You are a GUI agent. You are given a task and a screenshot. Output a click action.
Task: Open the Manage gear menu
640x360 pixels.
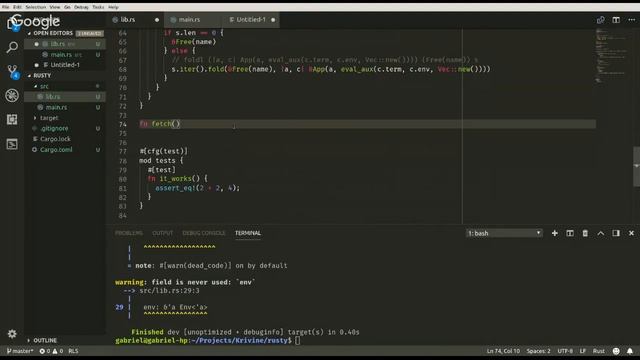(12, 334)
